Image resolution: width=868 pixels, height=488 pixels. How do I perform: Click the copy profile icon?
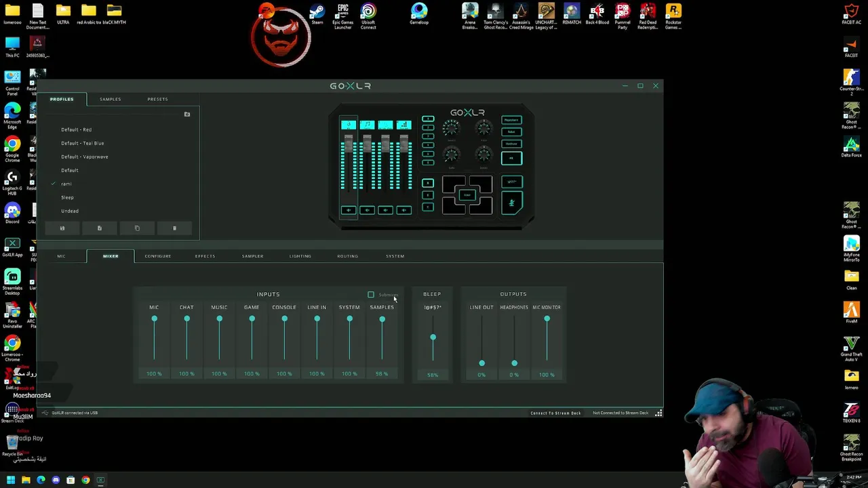(137, 228)
